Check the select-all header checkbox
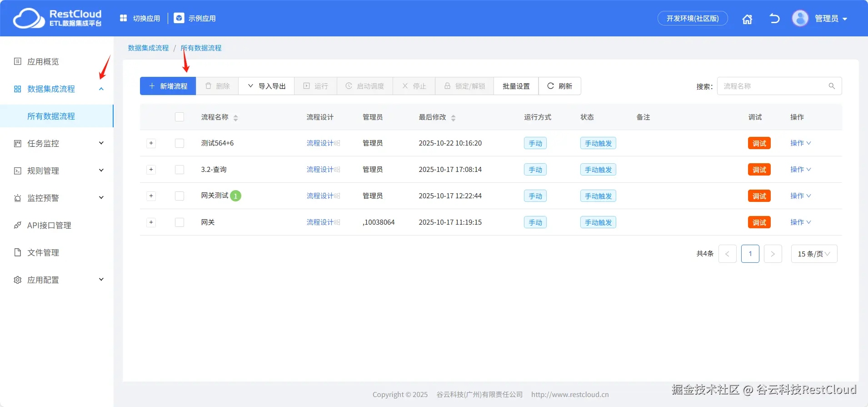This screenshot has width=868, height=407. [x=180, y=117]
